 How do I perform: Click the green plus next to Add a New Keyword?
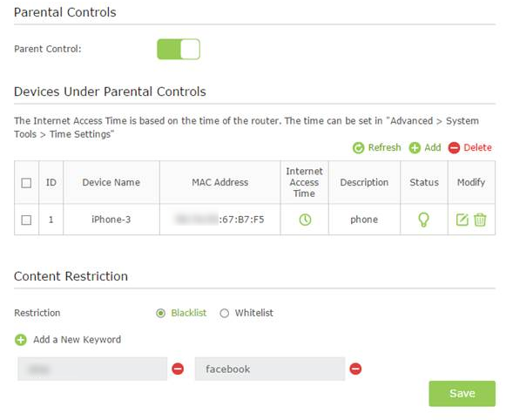[x=21, y=340]
